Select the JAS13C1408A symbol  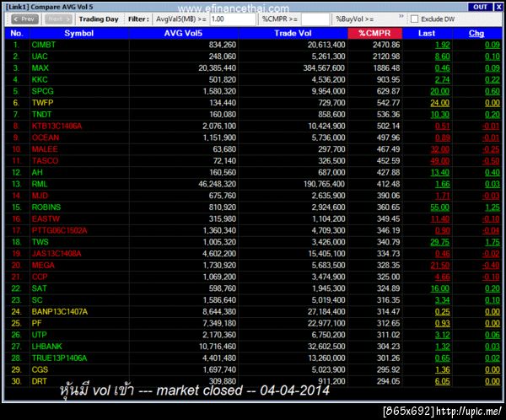pos(57,254)
